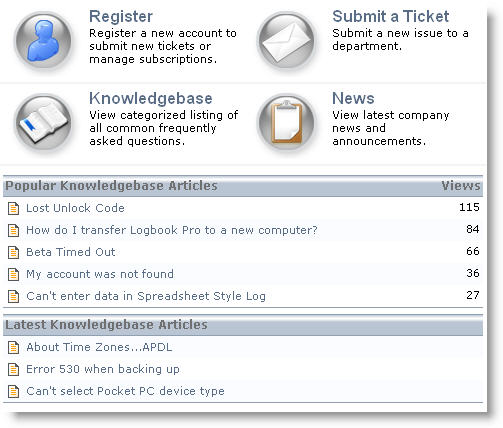Open the About Time Zones...APDL article
This screenshot has width=503, height=428.
click(x=99, y=347)
